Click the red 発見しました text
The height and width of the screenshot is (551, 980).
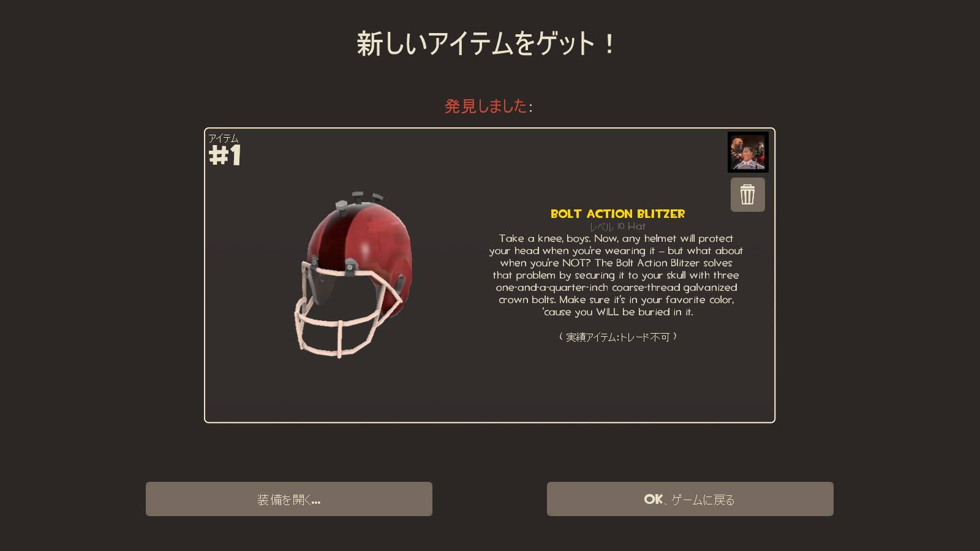pyautogui.click(x=486, y=106)
